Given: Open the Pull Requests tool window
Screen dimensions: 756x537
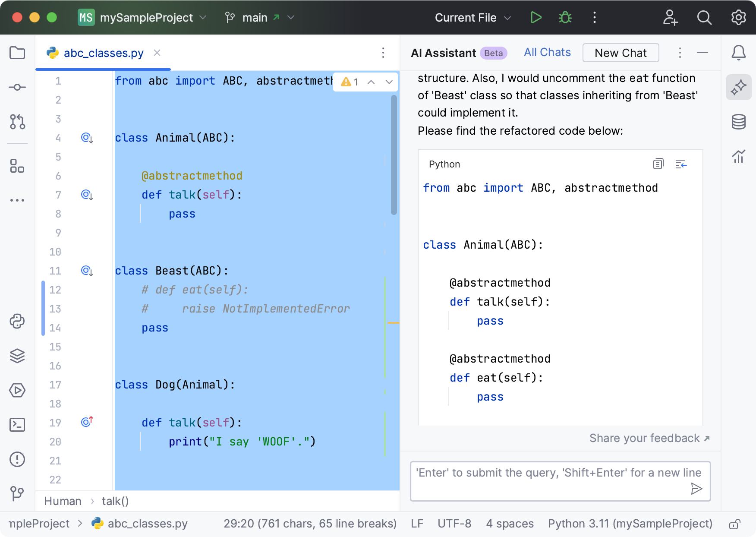Looking at the screenshot, I should (x=17, y=122).
